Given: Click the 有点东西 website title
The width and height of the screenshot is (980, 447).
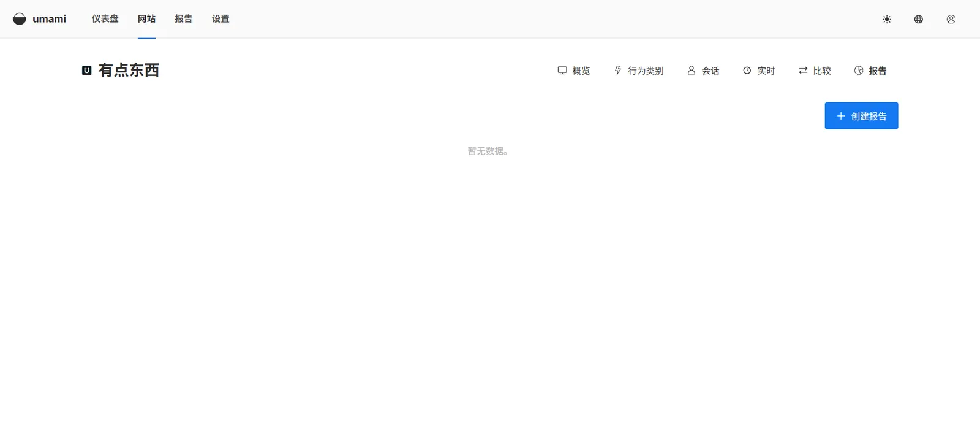Looking at the screenshot, I should (129, 71).
